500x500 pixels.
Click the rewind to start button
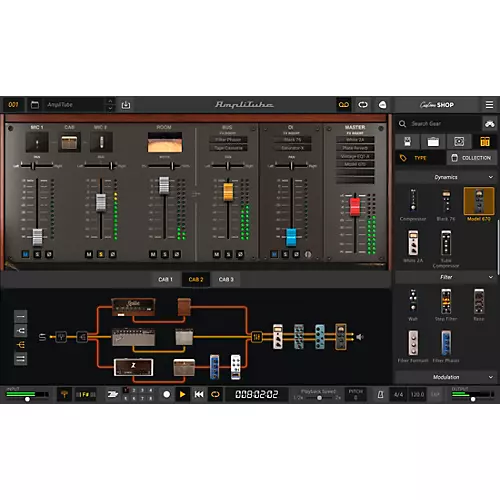point(199,395)
